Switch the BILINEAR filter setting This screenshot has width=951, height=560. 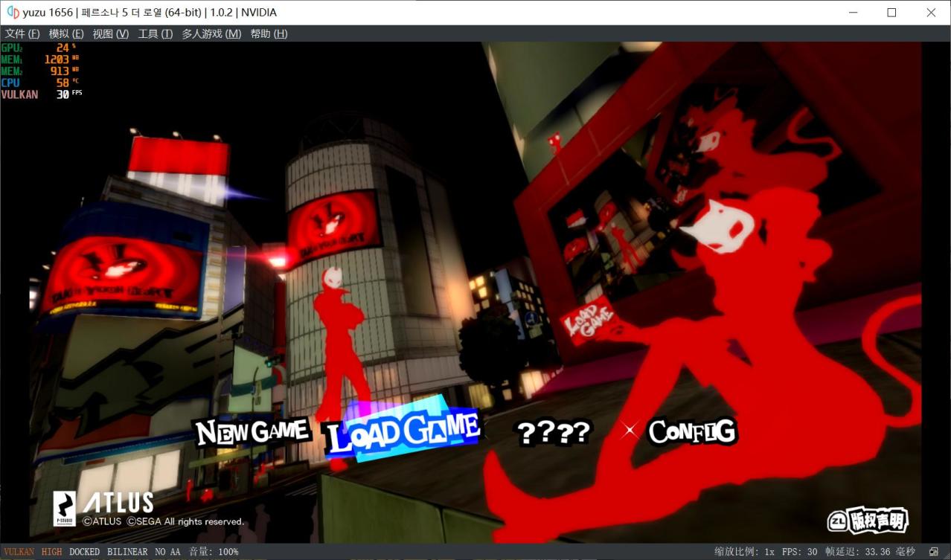pyautogui.click(x=128, y=552)
